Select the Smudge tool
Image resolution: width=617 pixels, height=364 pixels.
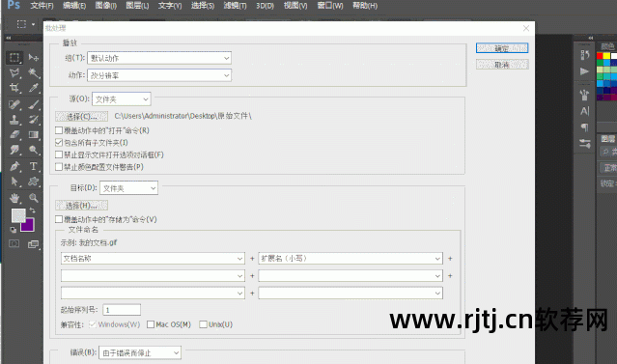(x=14, y=150)
